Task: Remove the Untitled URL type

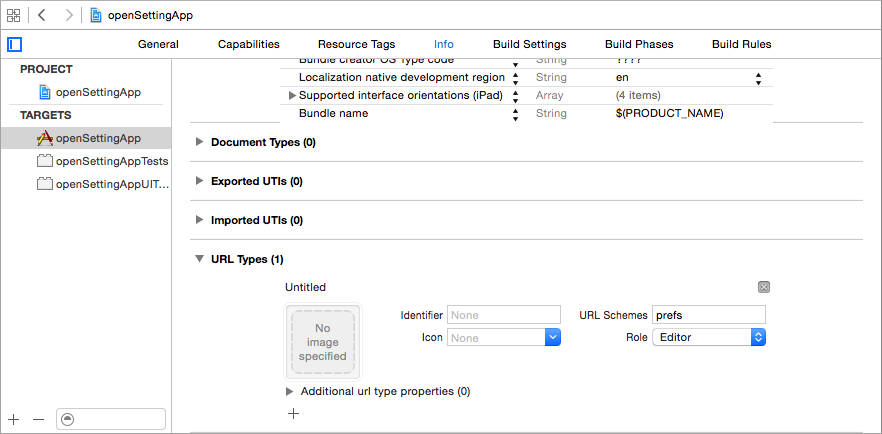Action: tap(764, 287)
